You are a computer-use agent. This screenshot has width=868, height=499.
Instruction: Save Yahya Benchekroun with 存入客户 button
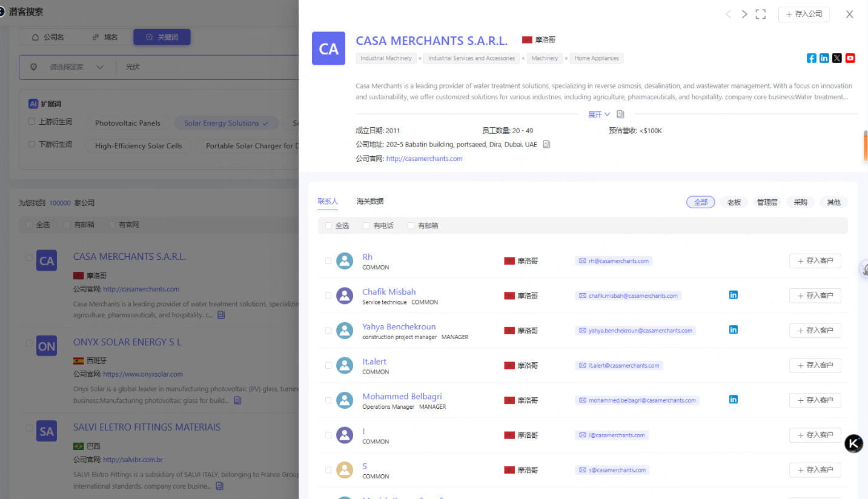[815, 331]
